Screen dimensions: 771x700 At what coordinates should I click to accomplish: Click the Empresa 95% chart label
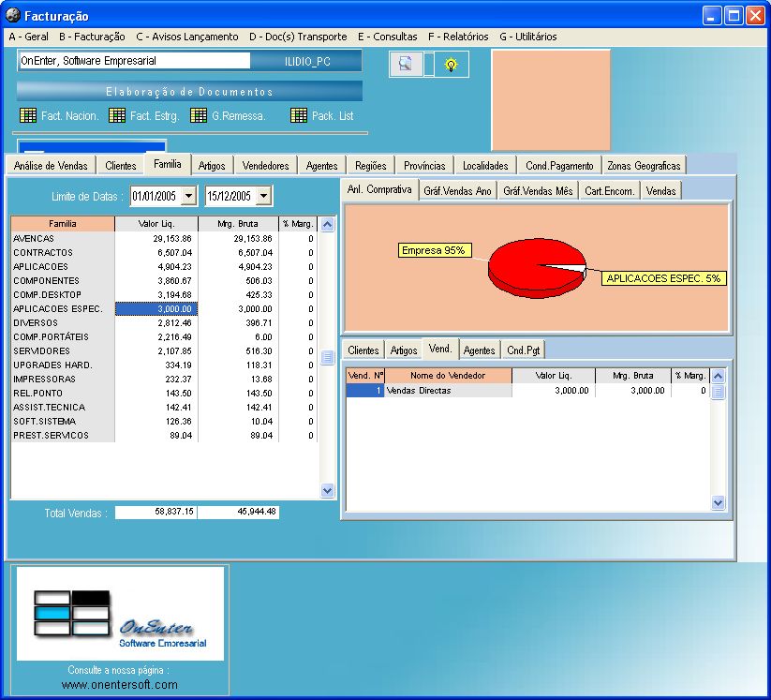click(x=434, y=250)
